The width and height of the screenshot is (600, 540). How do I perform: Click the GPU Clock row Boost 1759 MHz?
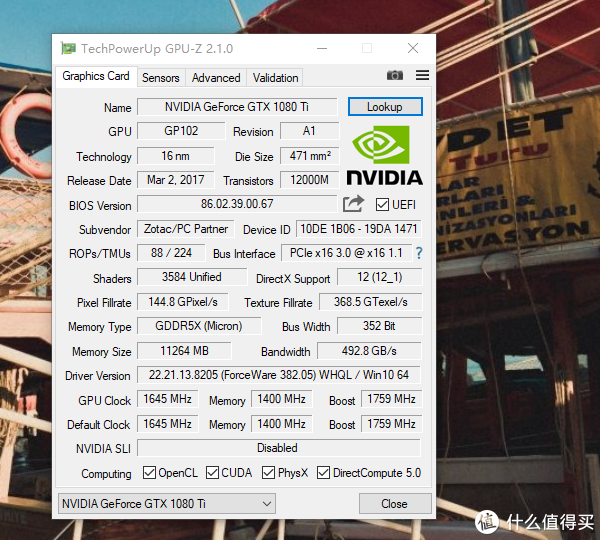tap(391, 399)
